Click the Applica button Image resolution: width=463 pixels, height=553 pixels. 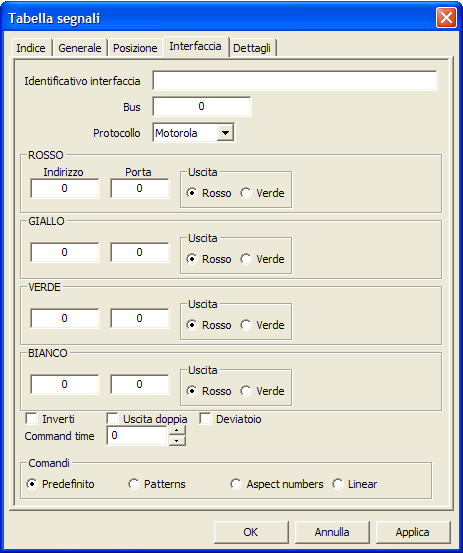point(413,532)
